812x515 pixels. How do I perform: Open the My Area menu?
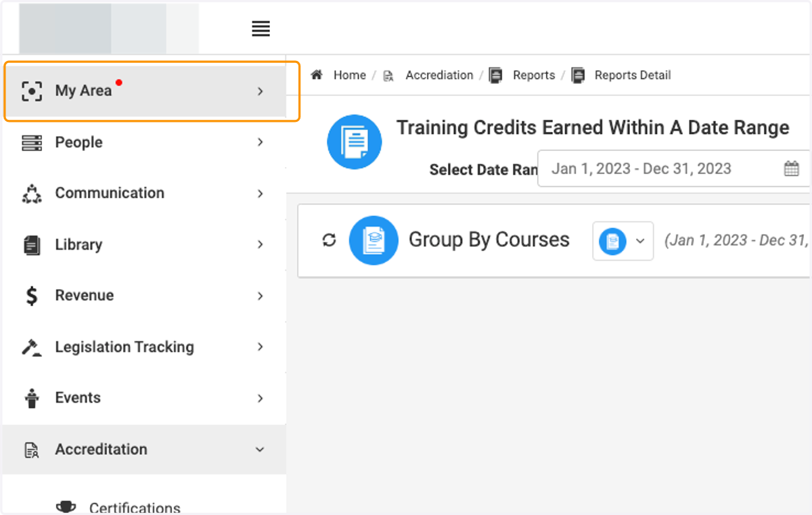pos(144,91)
